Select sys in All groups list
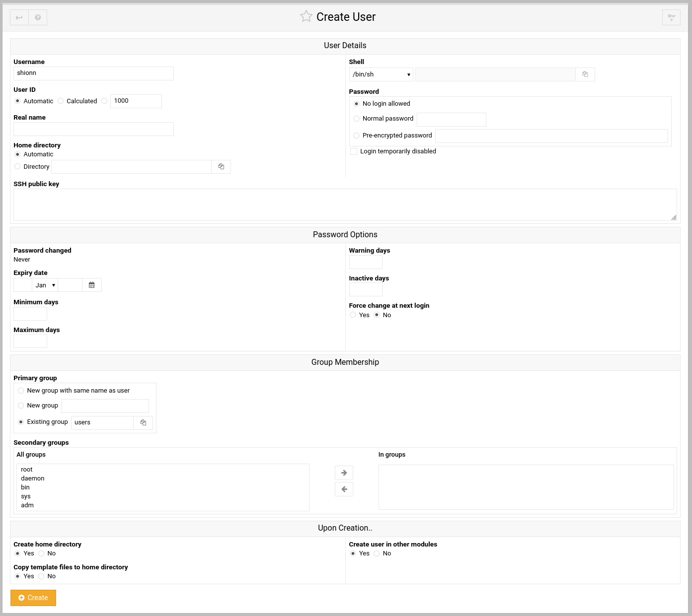The image size is (692, 616). 163,496
